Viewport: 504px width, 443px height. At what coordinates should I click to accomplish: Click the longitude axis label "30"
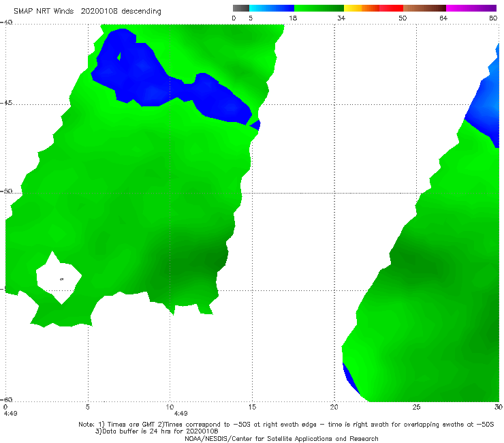[499, 407]
